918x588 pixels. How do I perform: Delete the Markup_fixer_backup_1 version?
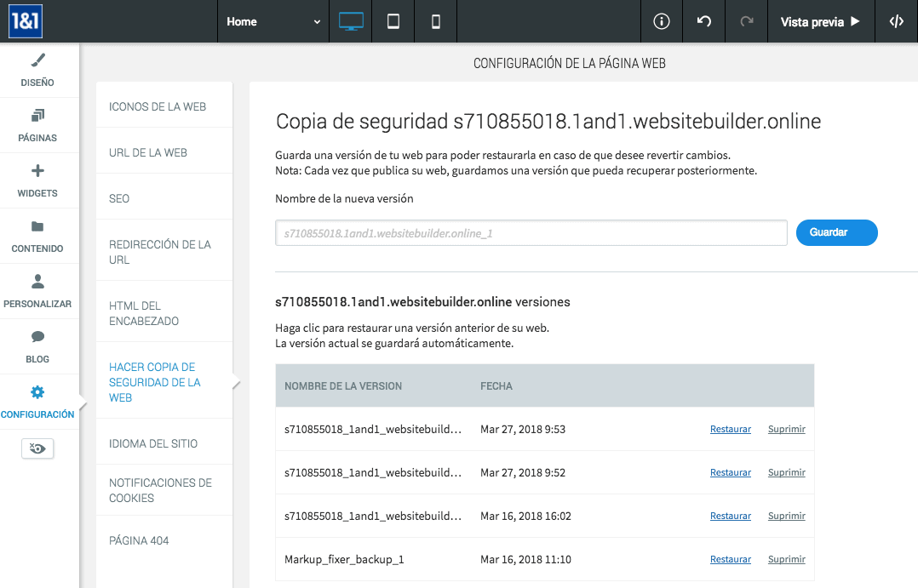click(x=786, y=559)
